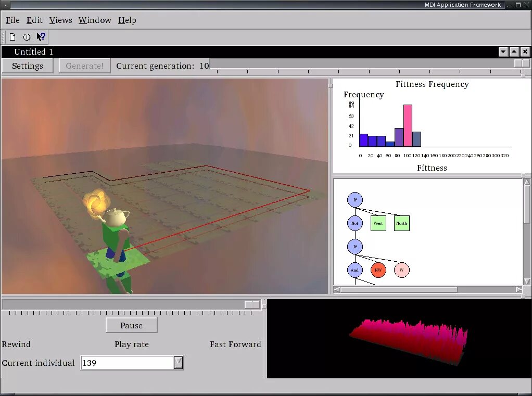Click the info circle toolbar icon
This screenshot has height=396, width=532.
[27, 37]
